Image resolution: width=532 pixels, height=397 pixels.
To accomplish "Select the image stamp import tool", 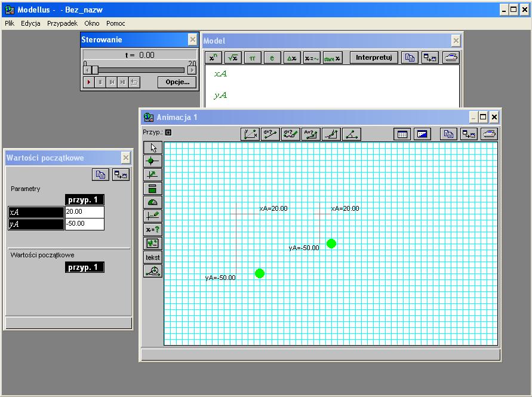I will 153,244.
